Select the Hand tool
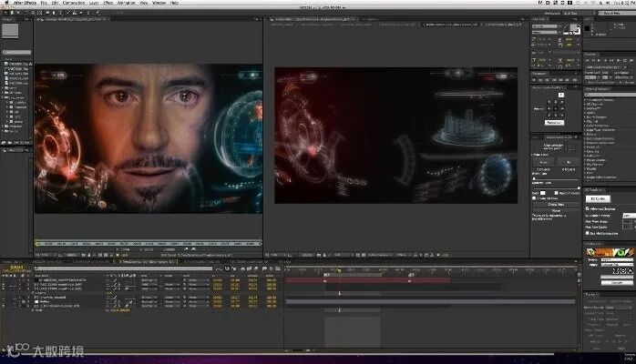The height and width of the screenshot is (364, 636). tap(12, 13)
